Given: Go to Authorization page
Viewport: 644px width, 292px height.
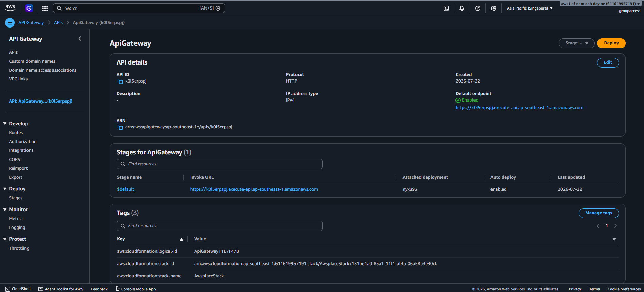Looking at the screenshot, I should [23, 142].
